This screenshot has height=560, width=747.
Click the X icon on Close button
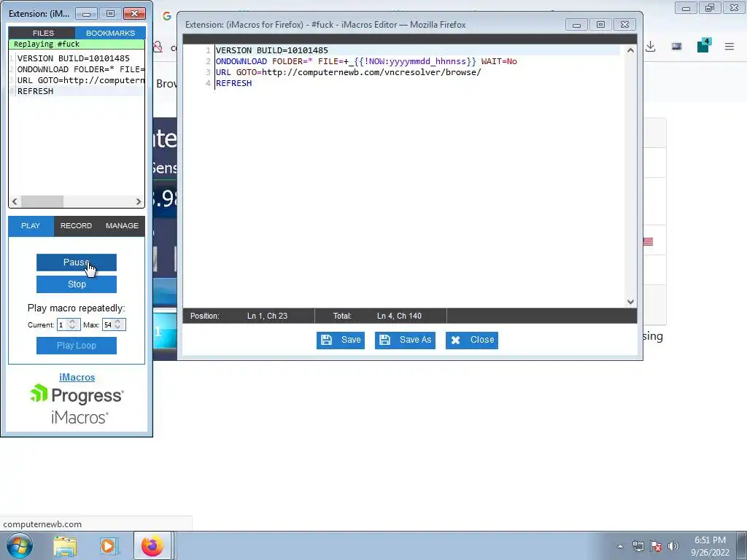coord(455,340)
